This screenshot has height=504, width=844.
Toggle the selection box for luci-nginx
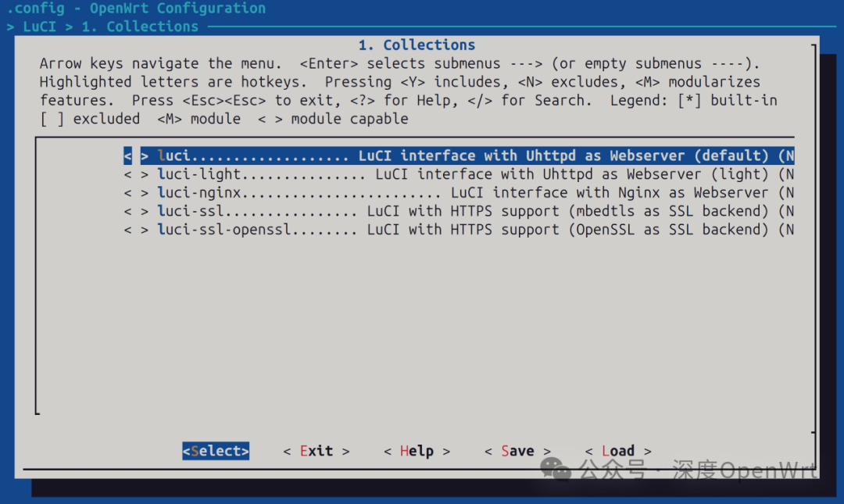point(135,193)
